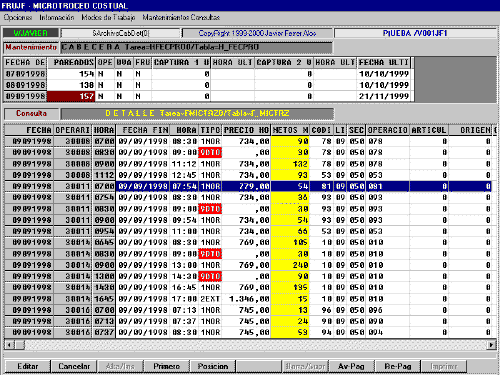Open the Modos de Trabajo menu
The height and width of the screenshot is (375, 500).
[108, 17]
